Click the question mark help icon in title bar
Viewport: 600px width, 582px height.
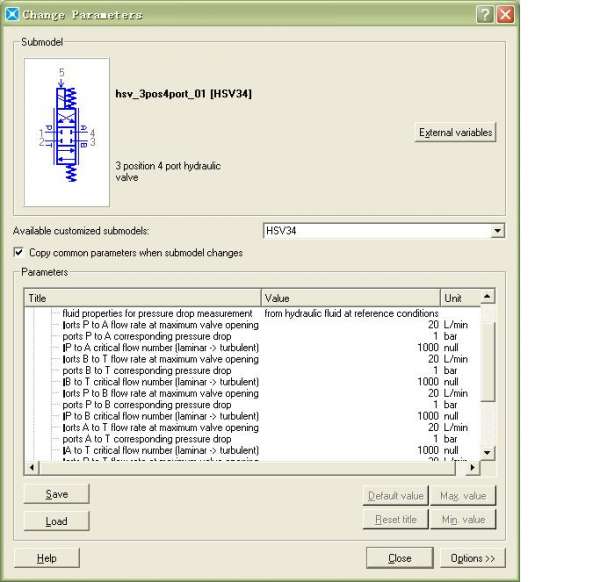[485, 14]
